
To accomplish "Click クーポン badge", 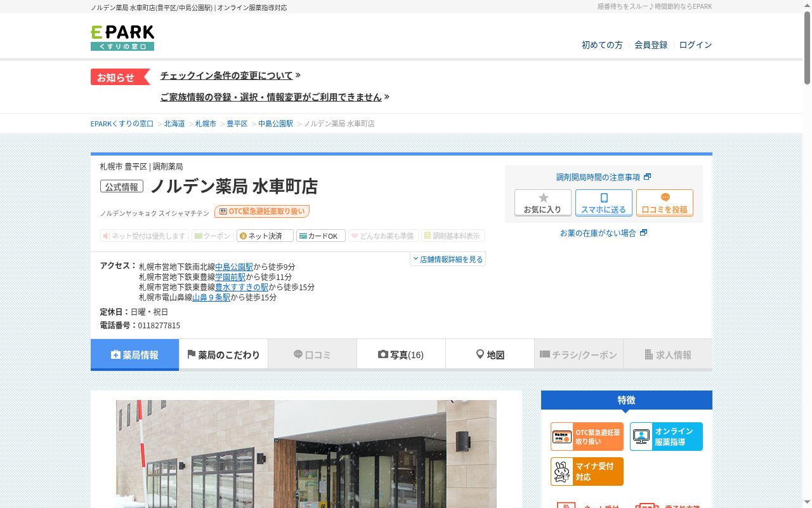I will point(213,236).
